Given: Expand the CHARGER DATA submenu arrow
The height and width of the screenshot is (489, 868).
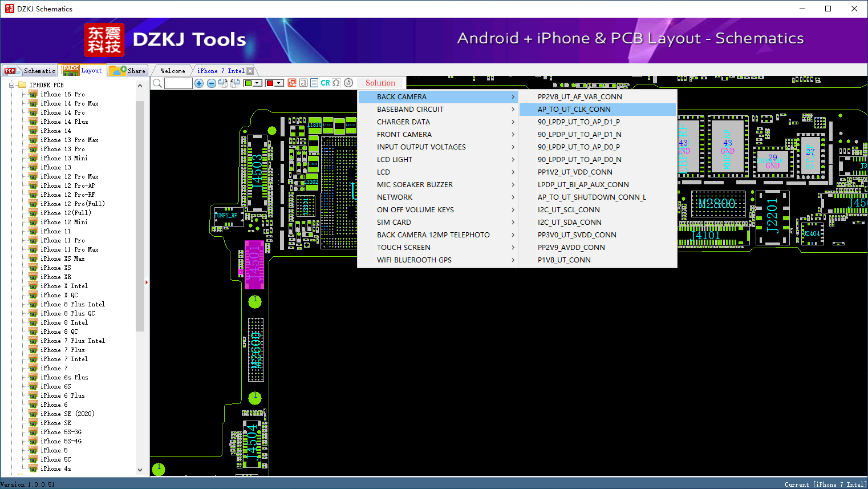Looking at the screenshot, I should pos(513,122).
